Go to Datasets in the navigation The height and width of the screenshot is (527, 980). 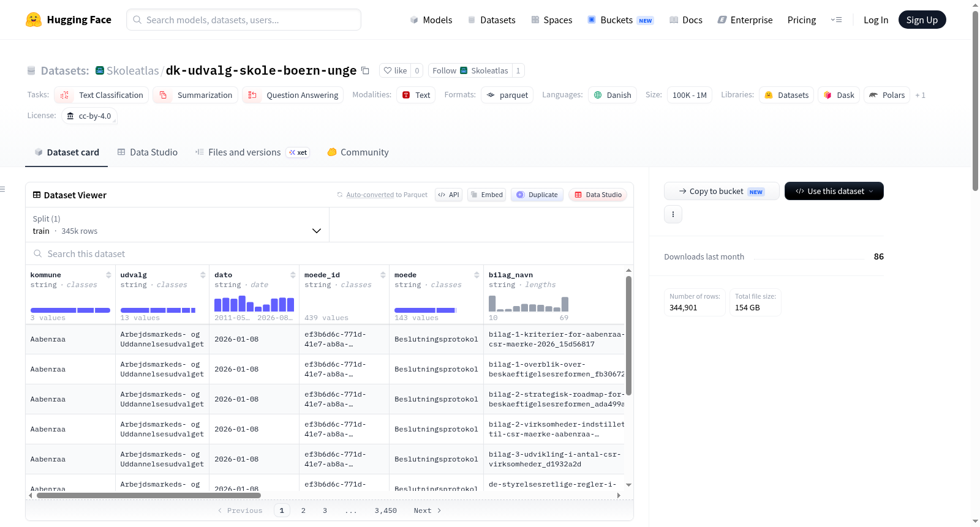[x=492, y=20]
